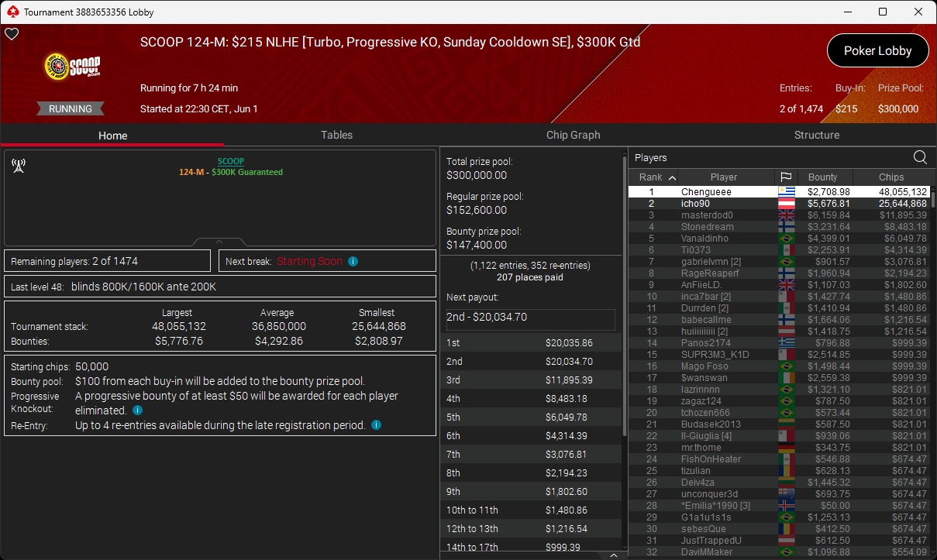Screen dimensions: 937x560
Task: Click the Last level 48 blinds text
Action: click(114, 287)
